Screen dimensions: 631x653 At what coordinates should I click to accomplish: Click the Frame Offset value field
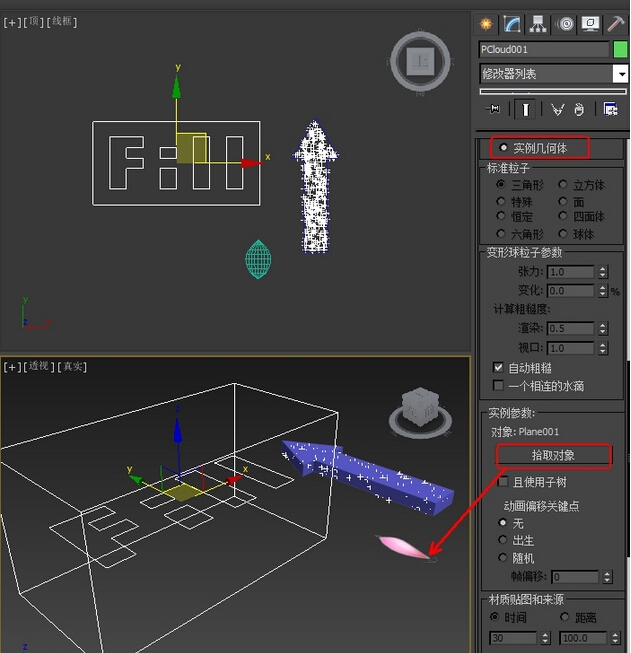[x=575, y=577]
